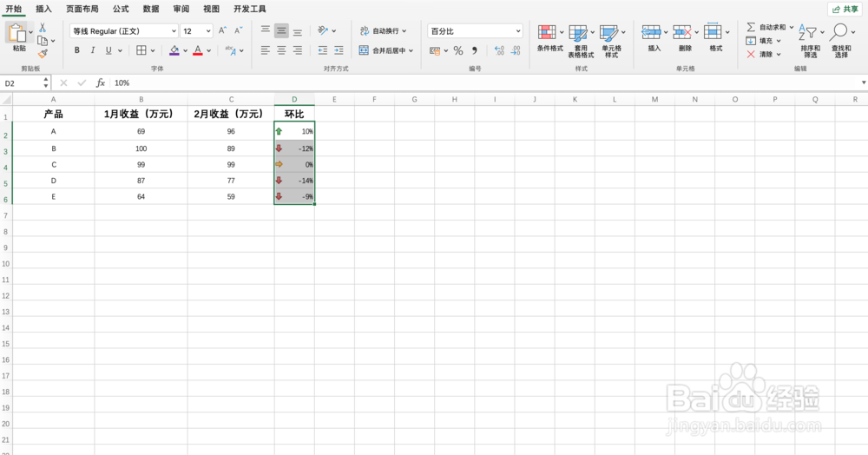Align text to bottom
This screenshot has width=868, height=455.
coord(298,31)
